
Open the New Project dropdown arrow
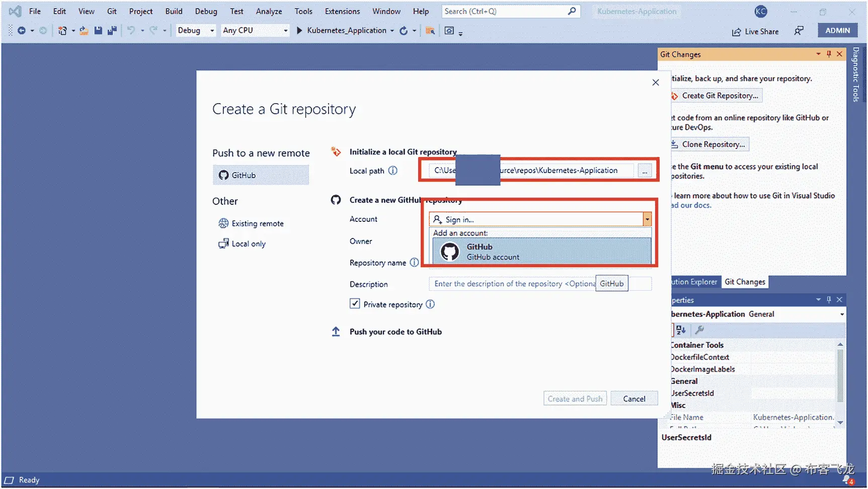tap(73, 31)
